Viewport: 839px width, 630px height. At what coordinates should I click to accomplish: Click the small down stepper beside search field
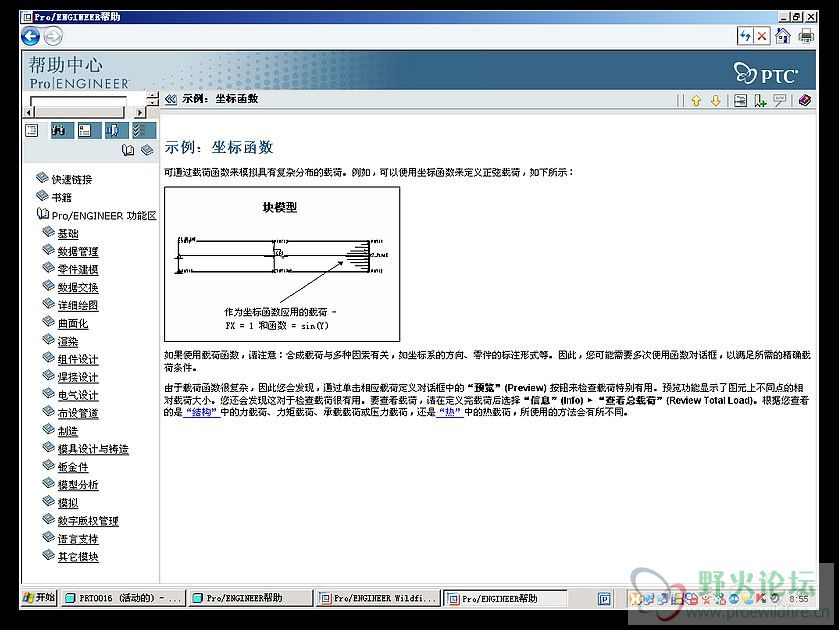pyautogui.click(x=154, y=103)
